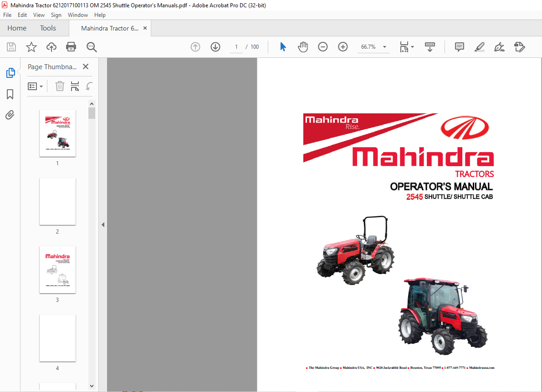The height and width of the screenshot is (392, 542).
Task: Print the document
Action: tap(71, 46)
